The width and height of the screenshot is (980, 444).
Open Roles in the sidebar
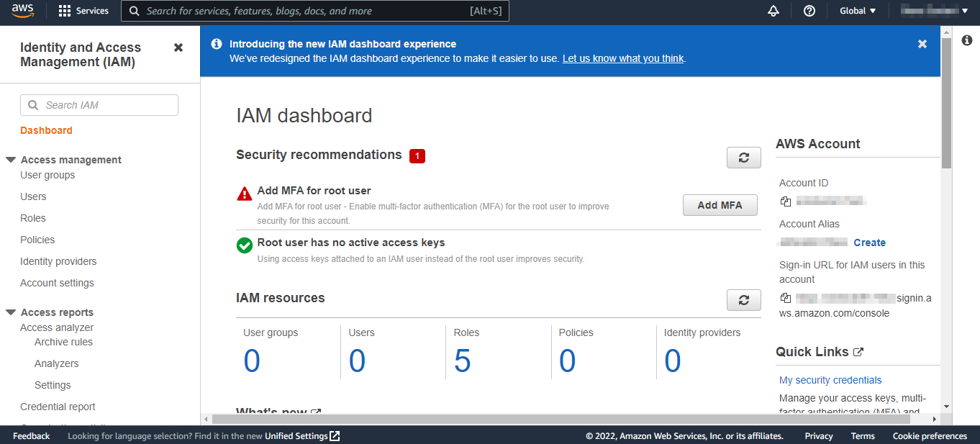(x=33, y=218)
